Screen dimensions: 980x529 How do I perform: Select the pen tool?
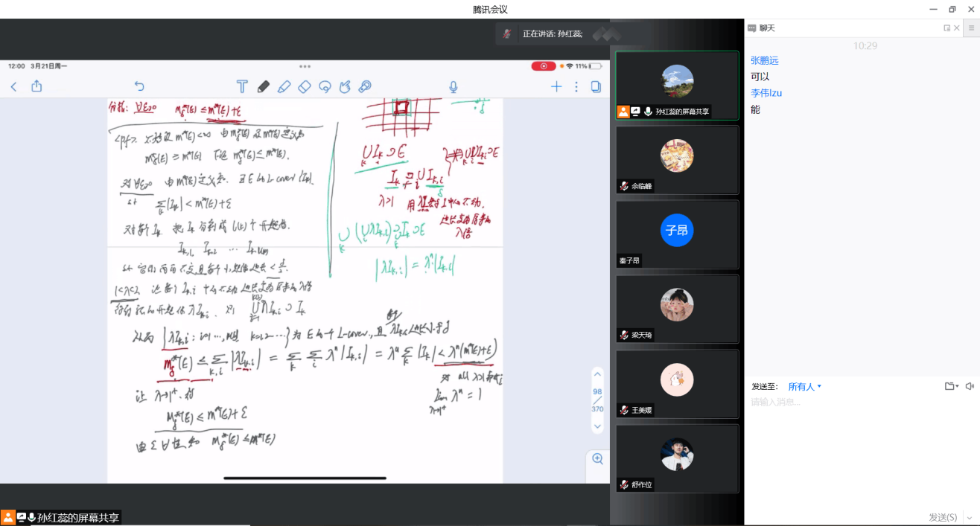click(263, 86)
